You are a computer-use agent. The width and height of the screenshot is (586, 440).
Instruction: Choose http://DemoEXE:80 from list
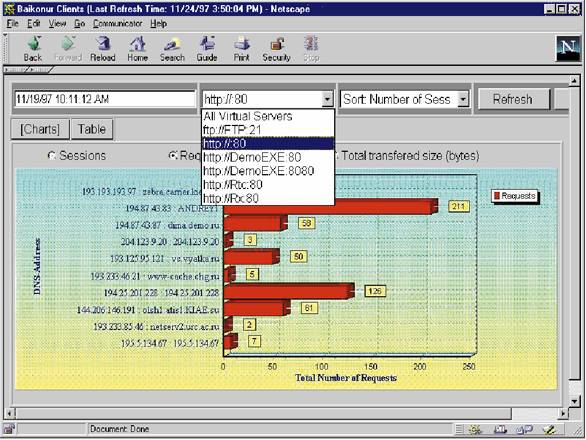[x=268, y=157]
